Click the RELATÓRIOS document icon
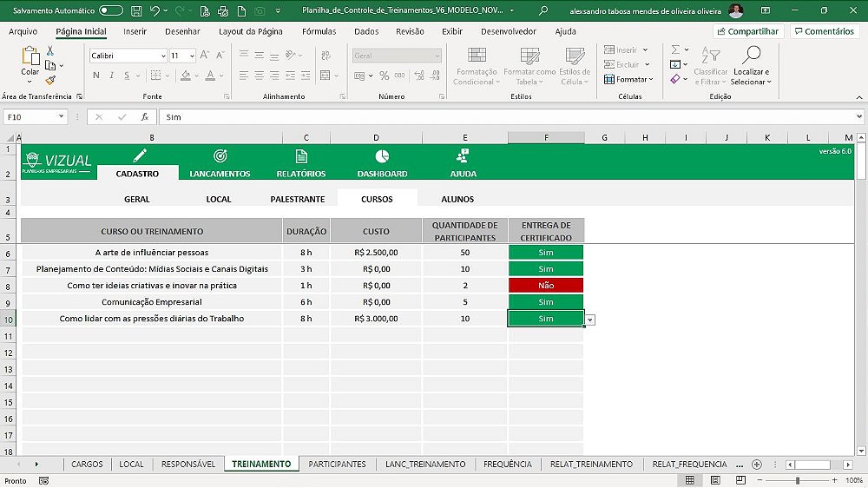Image resolution: width=868 pixels, height=488 pixels. 301,156
